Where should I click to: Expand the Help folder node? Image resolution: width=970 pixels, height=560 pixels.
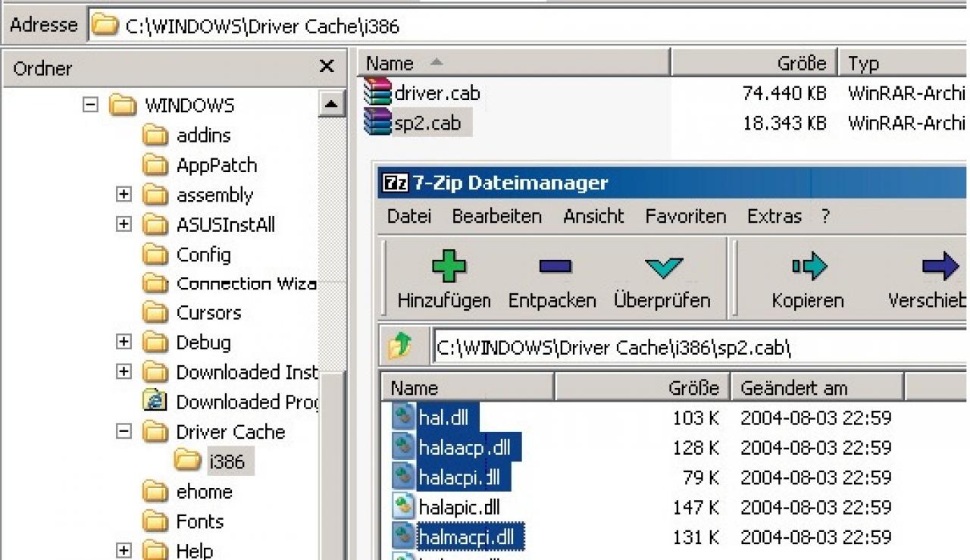[124, 550]
